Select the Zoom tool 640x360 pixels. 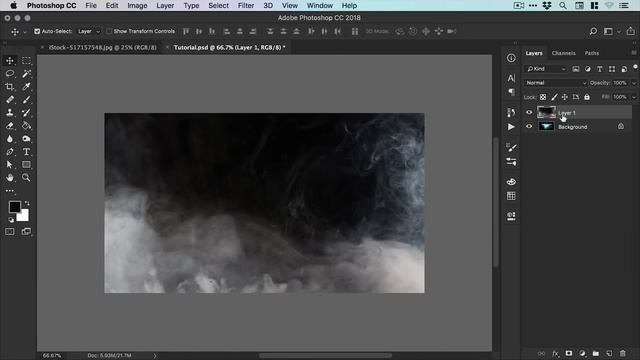(x=26, y=178)
